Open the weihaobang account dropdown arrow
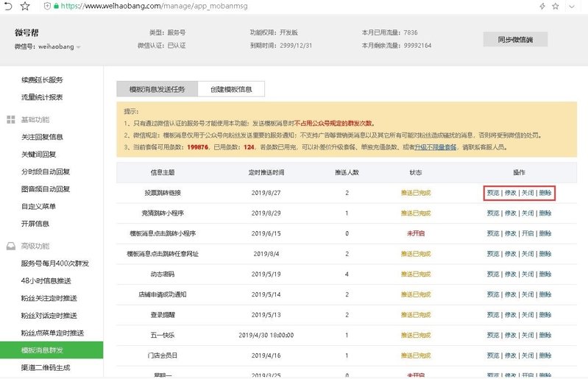The height and width of the screenshot is (379, 588). pos(78,47)
